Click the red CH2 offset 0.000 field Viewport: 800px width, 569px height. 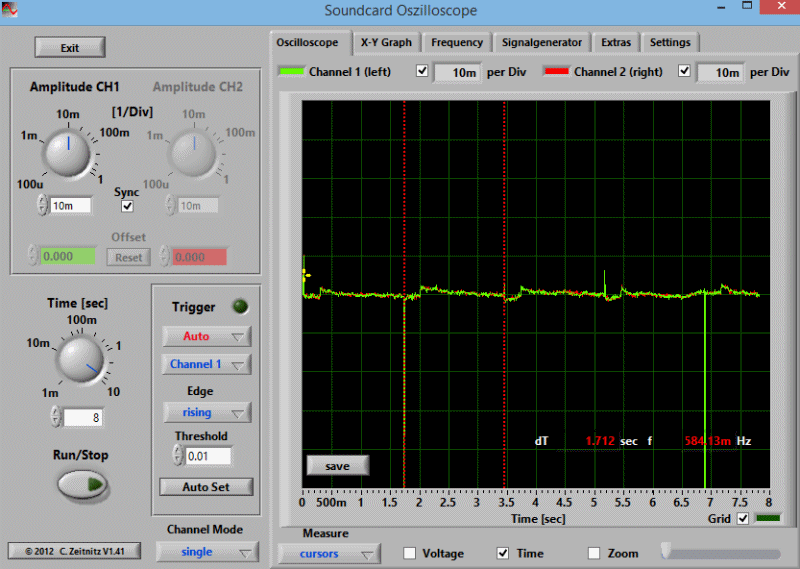199,257
